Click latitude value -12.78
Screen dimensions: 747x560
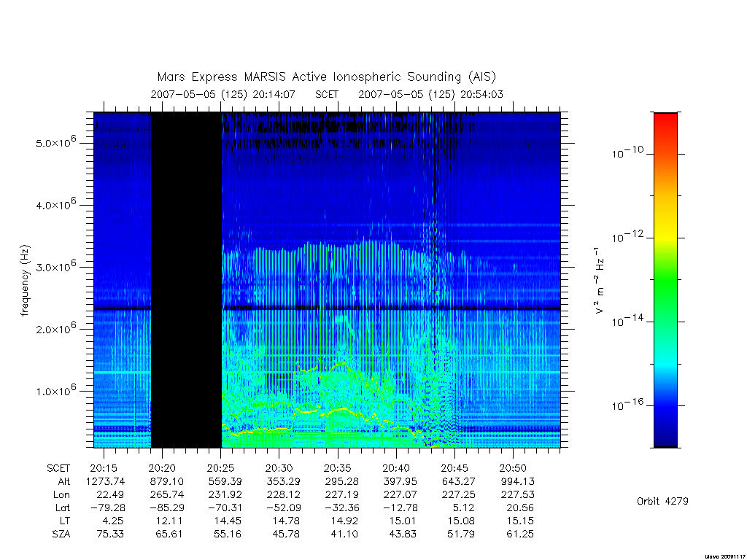click(400, 507)
